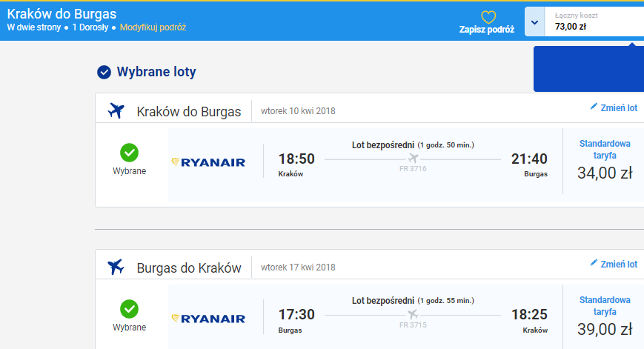Click the pencil icon for the 17 kwi flight
The height and width of the screenshot is (349, 644).
(594, 263)
